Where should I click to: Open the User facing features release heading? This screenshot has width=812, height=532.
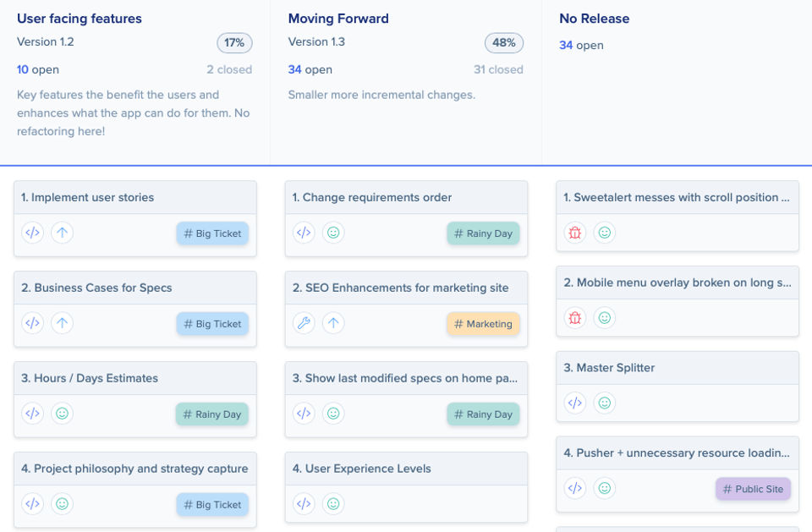click(x=80, y=19)
